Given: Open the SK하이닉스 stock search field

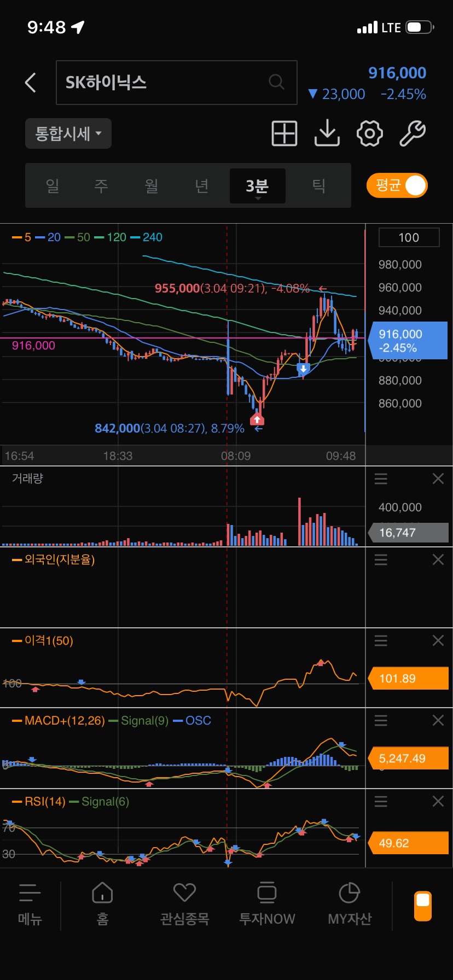Looking at the screenshot, I should click(x=176, y=83).
